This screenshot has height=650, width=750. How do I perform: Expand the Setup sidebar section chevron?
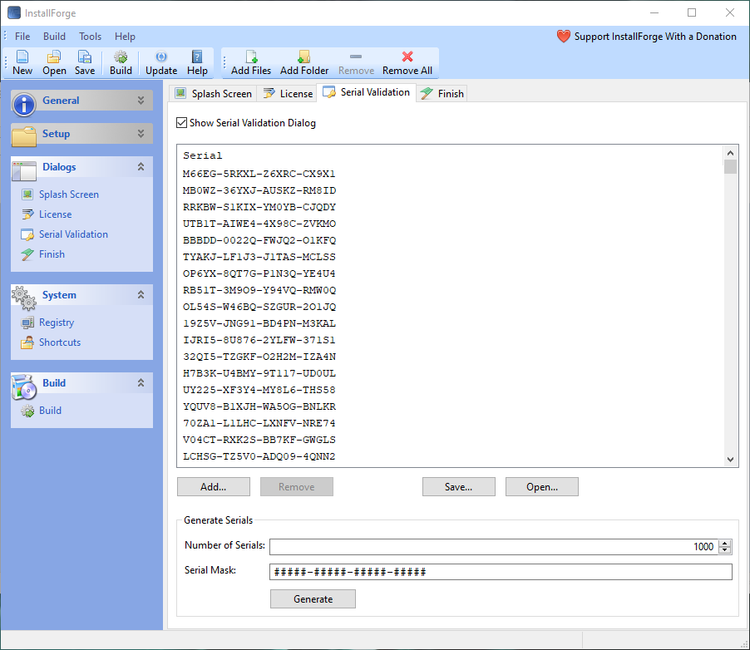[x=141, y=133]
